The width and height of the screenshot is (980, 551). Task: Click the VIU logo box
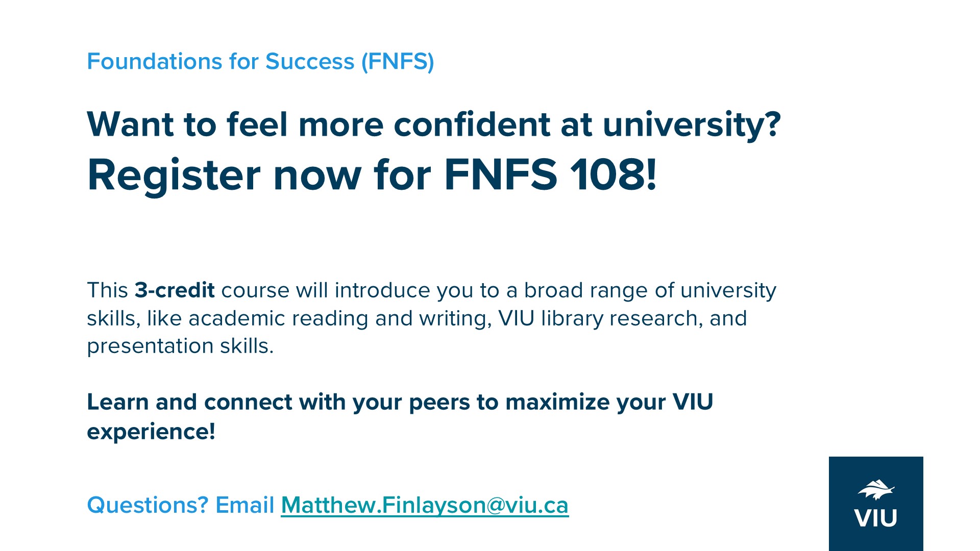click(x=876, y=504)
